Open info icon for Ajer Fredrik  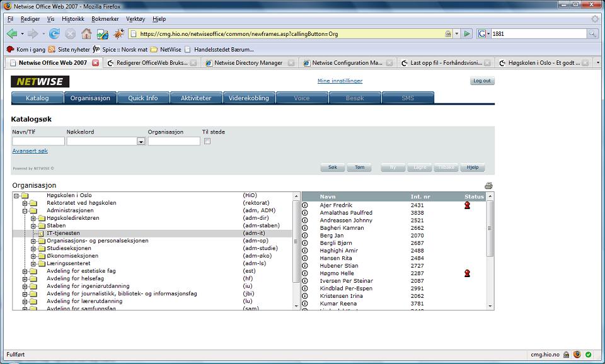[x=305, y=205]
